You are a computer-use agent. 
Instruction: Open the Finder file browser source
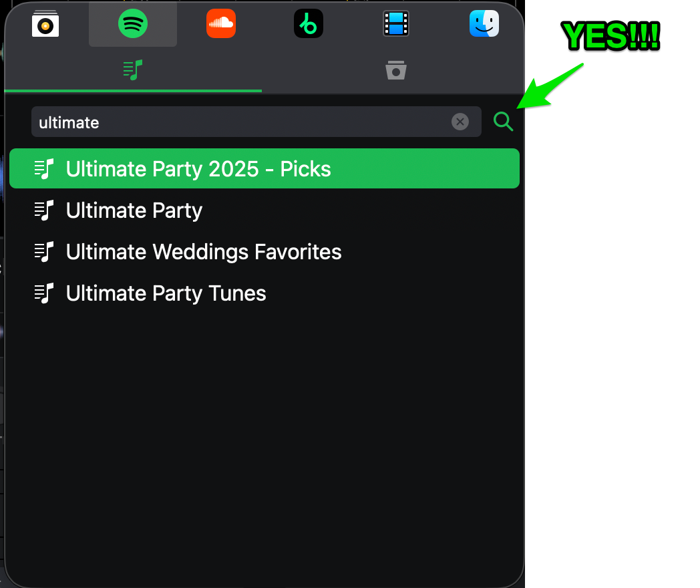(x=484, y=23)
